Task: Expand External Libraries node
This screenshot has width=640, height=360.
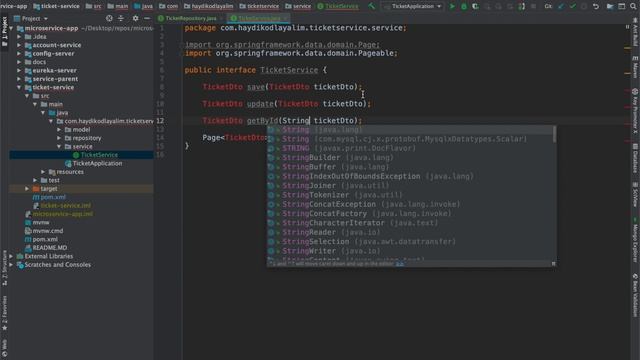Action: point(11,256)
